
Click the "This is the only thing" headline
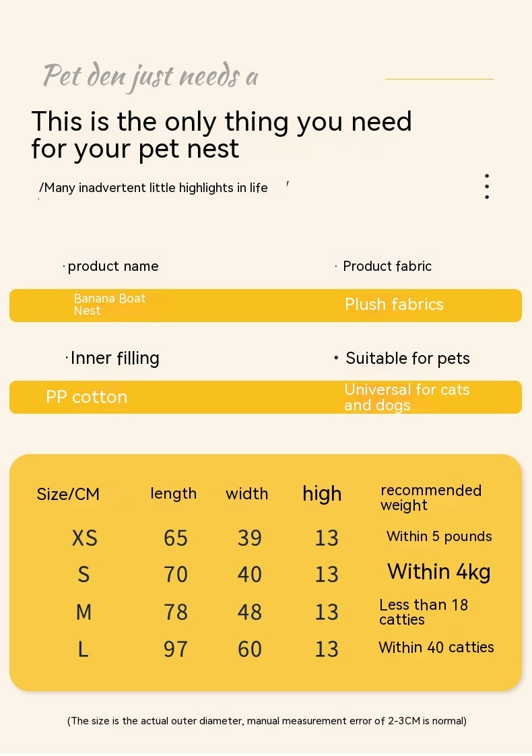pyautogui.click(x=222, y=135)
